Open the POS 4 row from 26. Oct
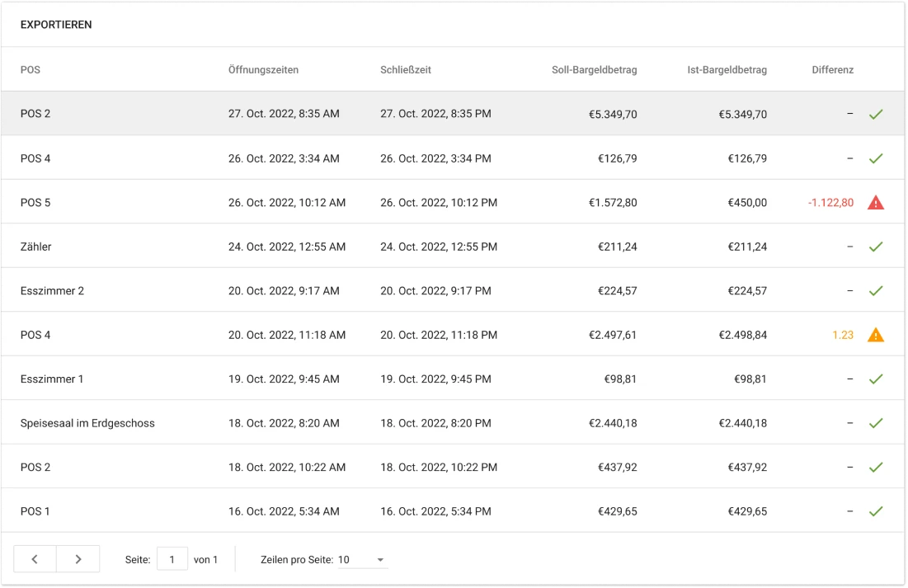The width and height of the screenshot is (908, 588). click(x=35, y=158)
